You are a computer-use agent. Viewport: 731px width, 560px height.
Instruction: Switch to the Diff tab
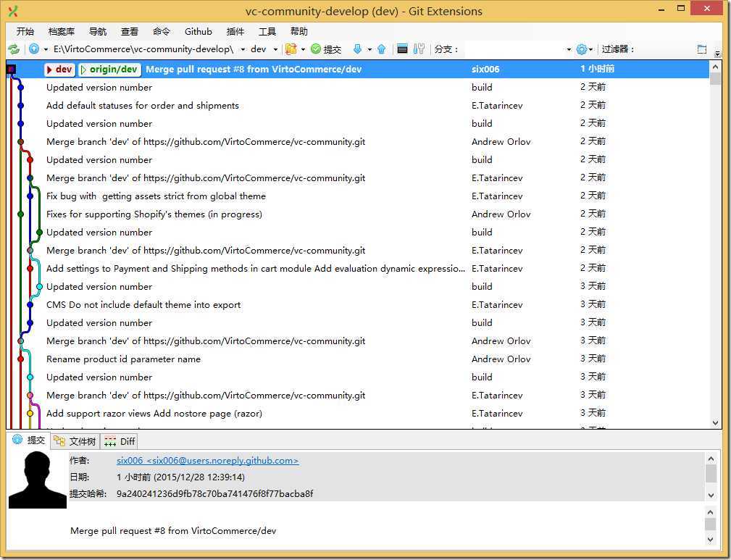120,441
